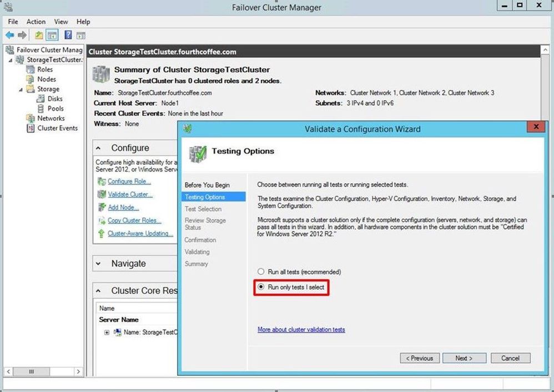The image size is (554, 392).
Task: Open the Cluster-Aware Updating link
Action: tap(140, 233)
